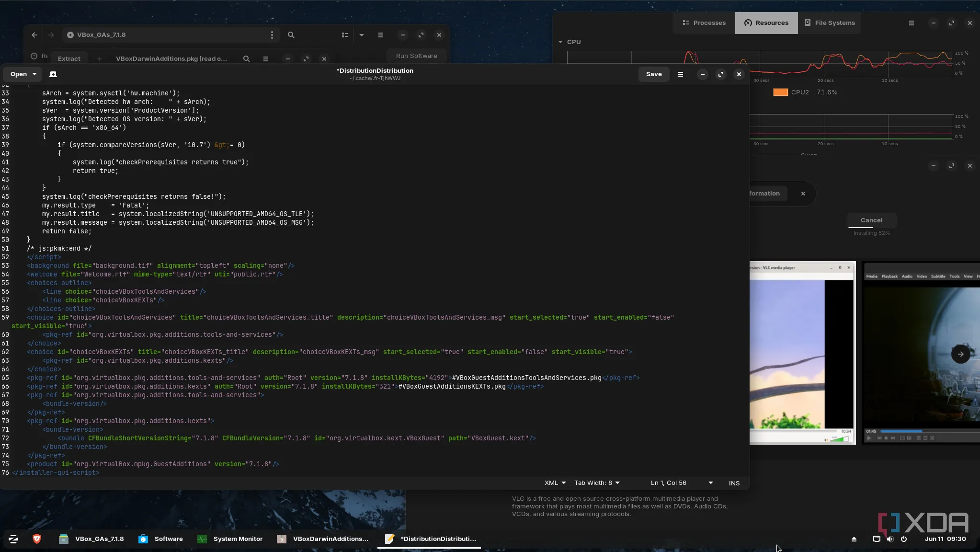Click the volume icon in the system tray
This screenshot has height=552, width=980.
(890, 539)
